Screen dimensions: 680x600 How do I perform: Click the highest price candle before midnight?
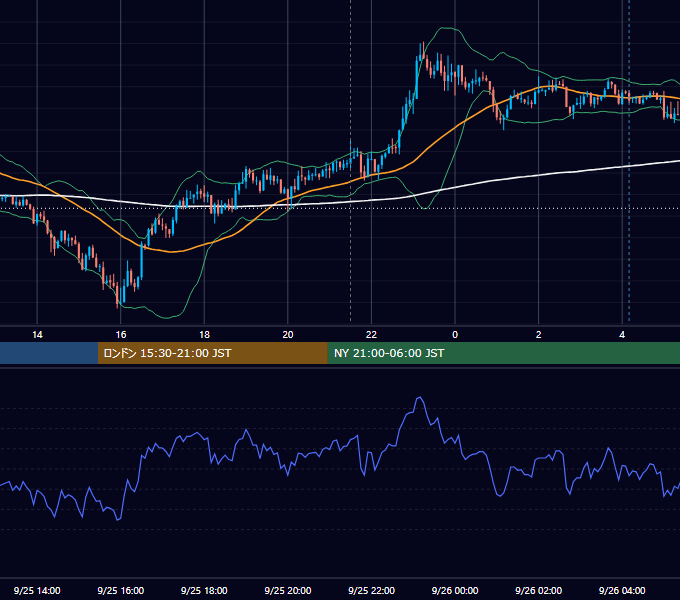pos(422,51)
